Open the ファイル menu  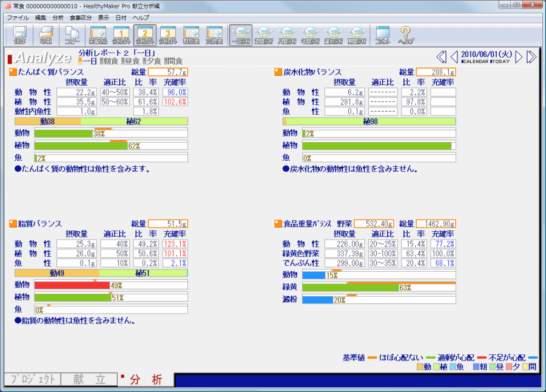click(x=18, y=18)
